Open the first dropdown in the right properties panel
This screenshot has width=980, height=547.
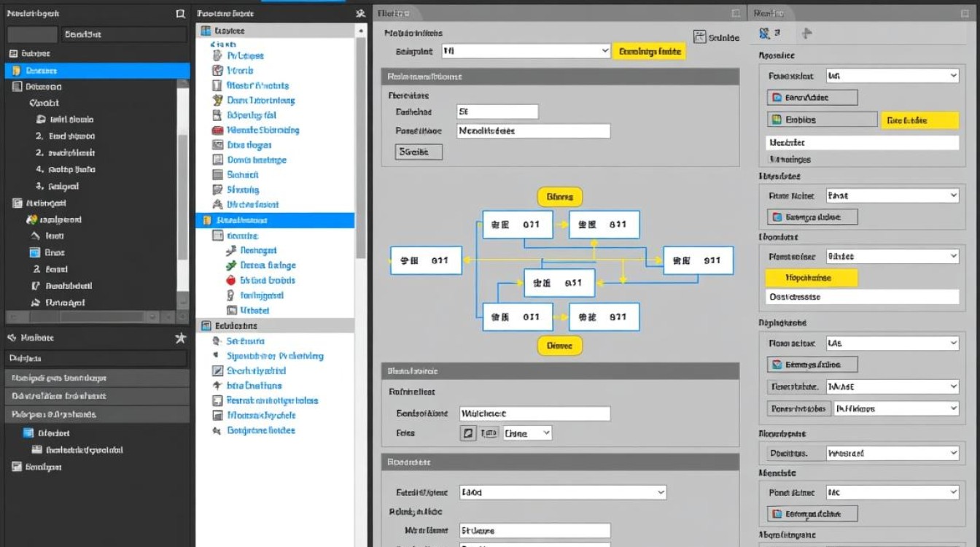(892, 76)
